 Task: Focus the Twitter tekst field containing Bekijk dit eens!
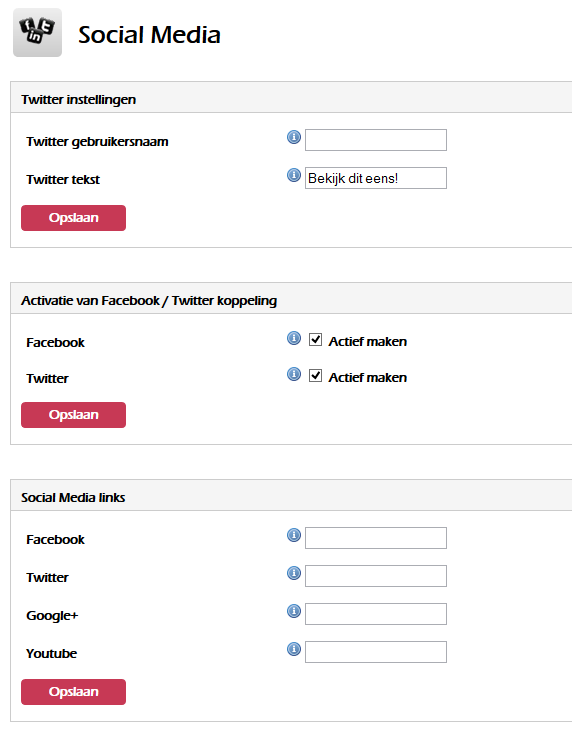click(376, 178)
